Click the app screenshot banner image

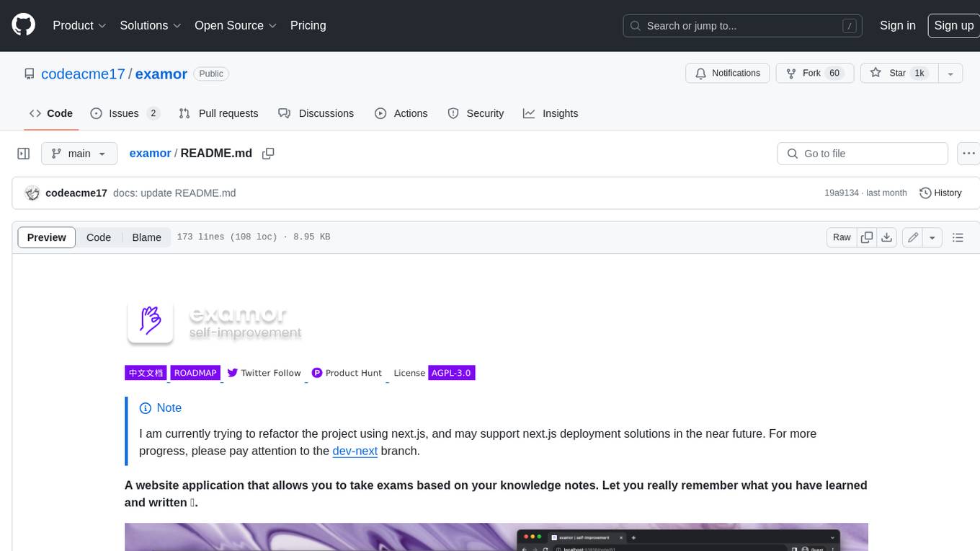(x=496, y=537)
